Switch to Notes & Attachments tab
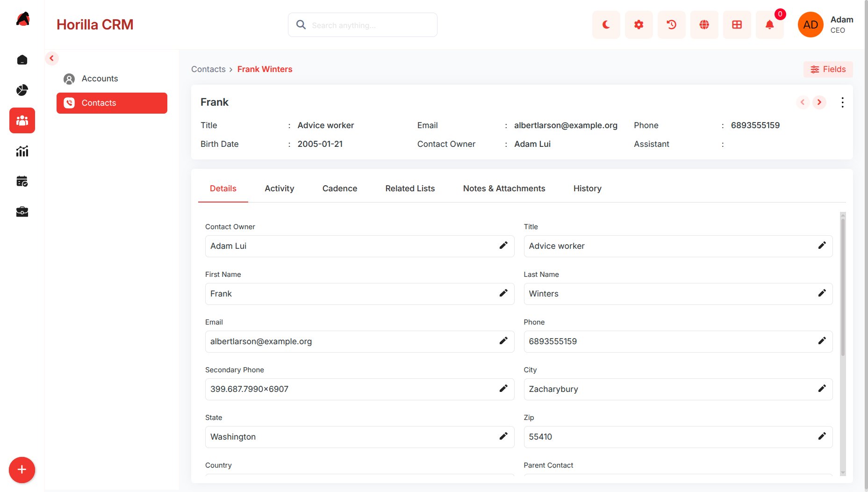Screen dimensions: 868x492 point(504,188)
